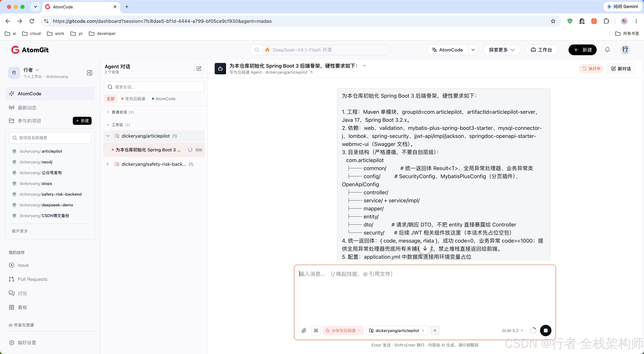
Task: Open the tab search chevron in the tab strip
Action: click(x=36, y=7)
